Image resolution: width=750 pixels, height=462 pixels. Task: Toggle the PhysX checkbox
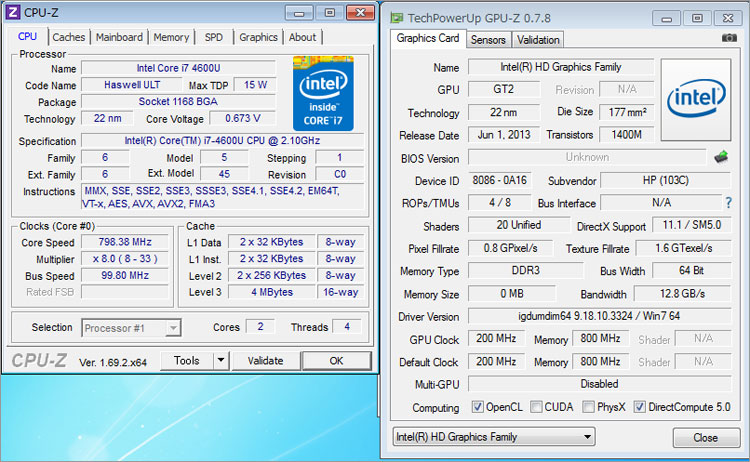588,407
